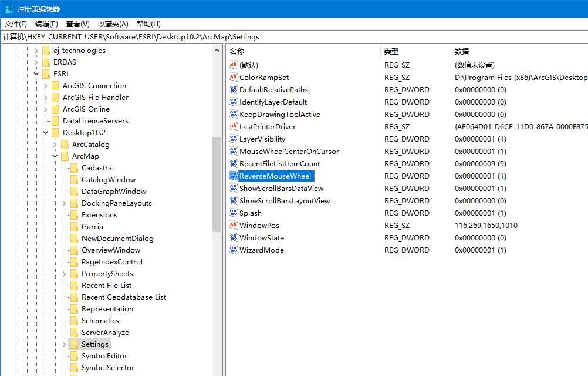588x376 pixels.
Task: Click the DefaultRelativePaths DWORD icon
Action: (x=233, y=89)
